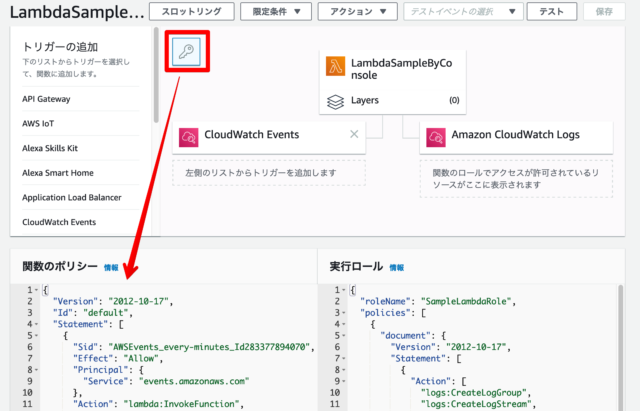Screen dimensions: 640x411
Task: Click the "Id": "default" line in policy
Action: coord(92,313)
